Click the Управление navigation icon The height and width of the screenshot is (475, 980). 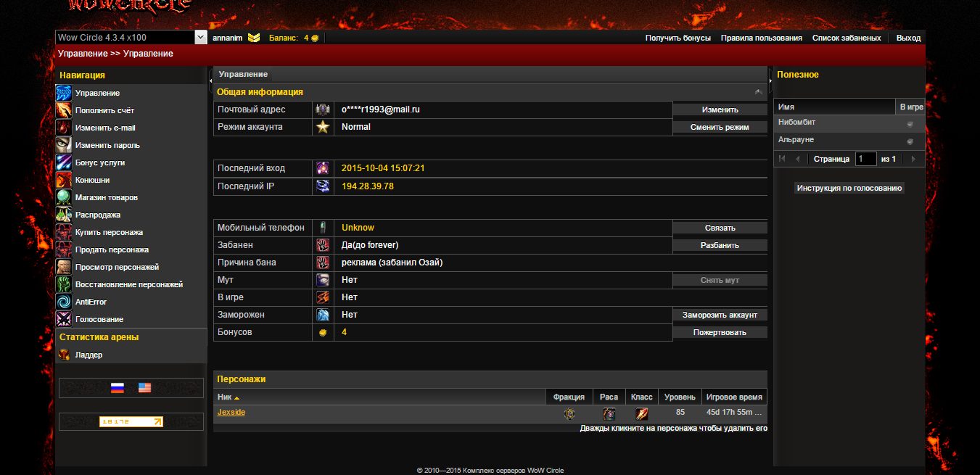(64, 93)
